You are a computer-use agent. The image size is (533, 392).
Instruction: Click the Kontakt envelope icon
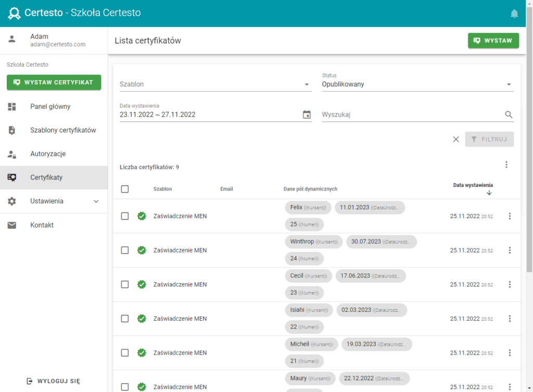click(12, 225)
